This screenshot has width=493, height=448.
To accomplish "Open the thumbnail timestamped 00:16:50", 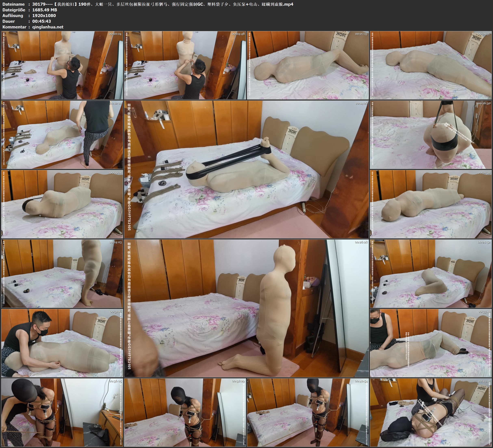I will [431, 135].
